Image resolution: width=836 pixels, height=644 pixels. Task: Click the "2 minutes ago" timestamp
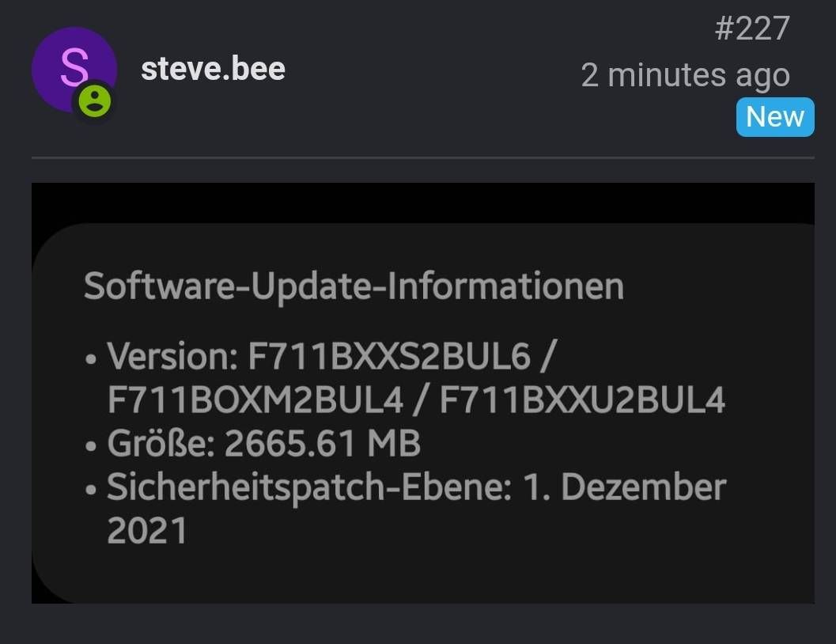click(685, 76)
